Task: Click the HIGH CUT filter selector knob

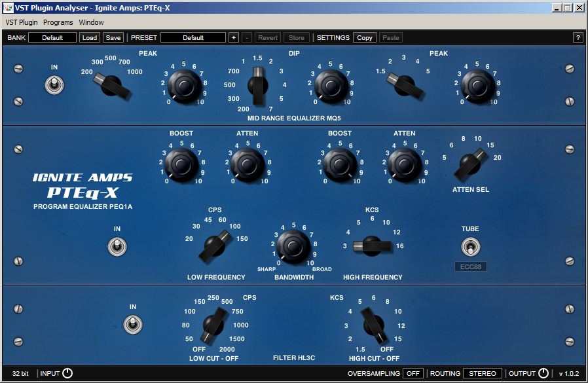Action: (x=374, y=325)
